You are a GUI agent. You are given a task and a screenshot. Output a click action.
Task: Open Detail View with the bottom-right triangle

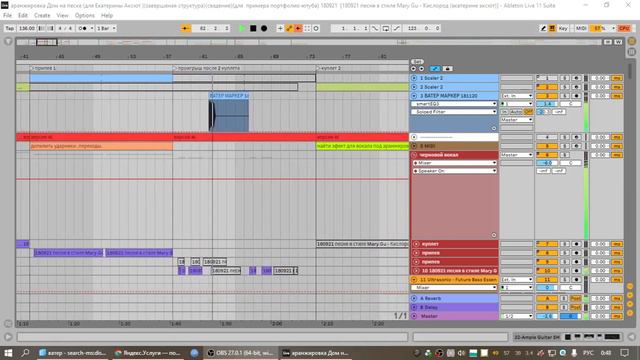click(631, 337)
